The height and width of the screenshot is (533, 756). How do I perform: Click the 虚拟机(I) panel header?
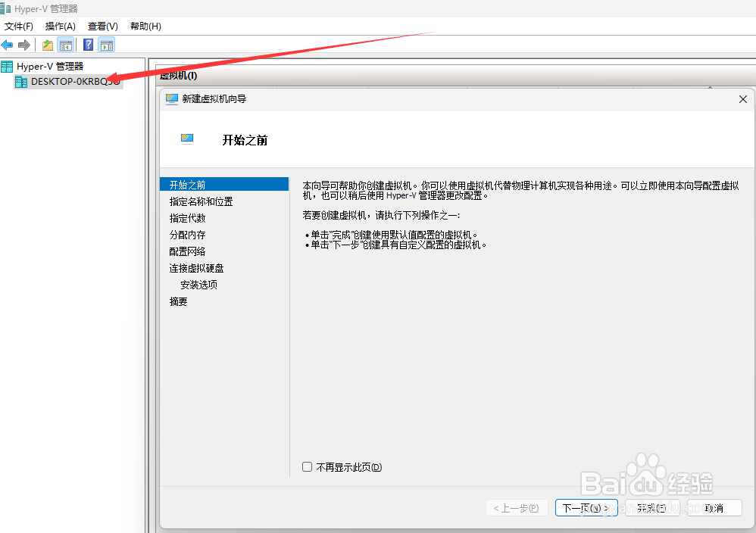(x=178, y=75)
